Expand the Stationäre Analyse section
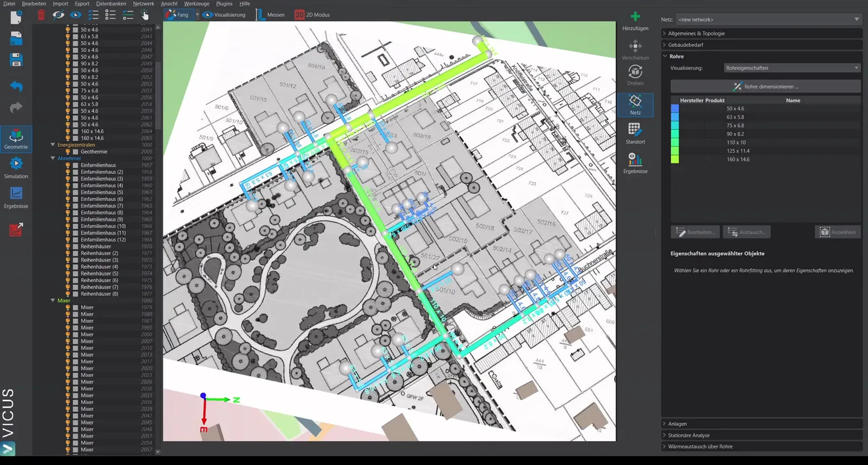This screenshot has width=868, height=465. point(762,435)
